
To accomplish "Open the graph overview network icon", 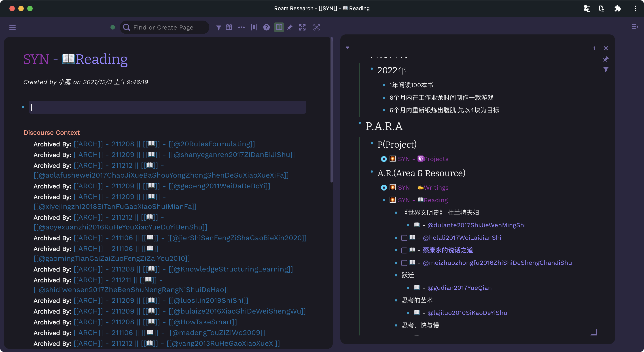I will 316,27.
